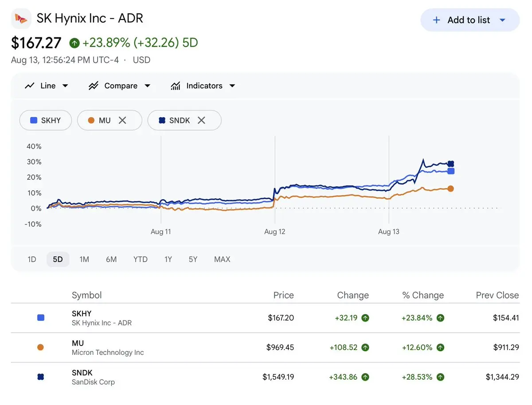This screenshot has height=405, width=532.
Task: Click the $969.45 price cell
Action: point(280,347)
